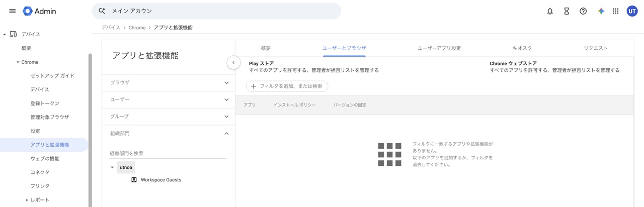Open the Google apps grid

click(616, 11)
